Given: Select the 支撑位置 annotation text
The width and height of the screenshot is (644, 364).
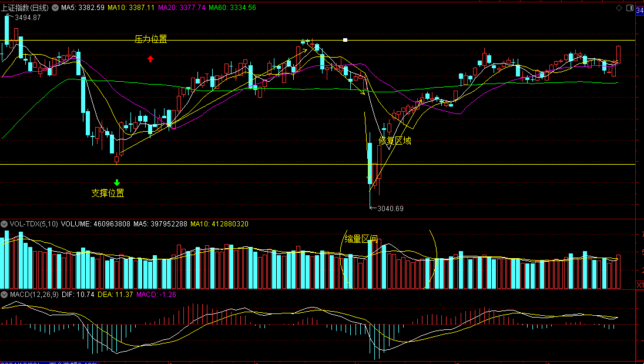Looking at the screenshot, I should pyautogui.click(x=108, y=193).
